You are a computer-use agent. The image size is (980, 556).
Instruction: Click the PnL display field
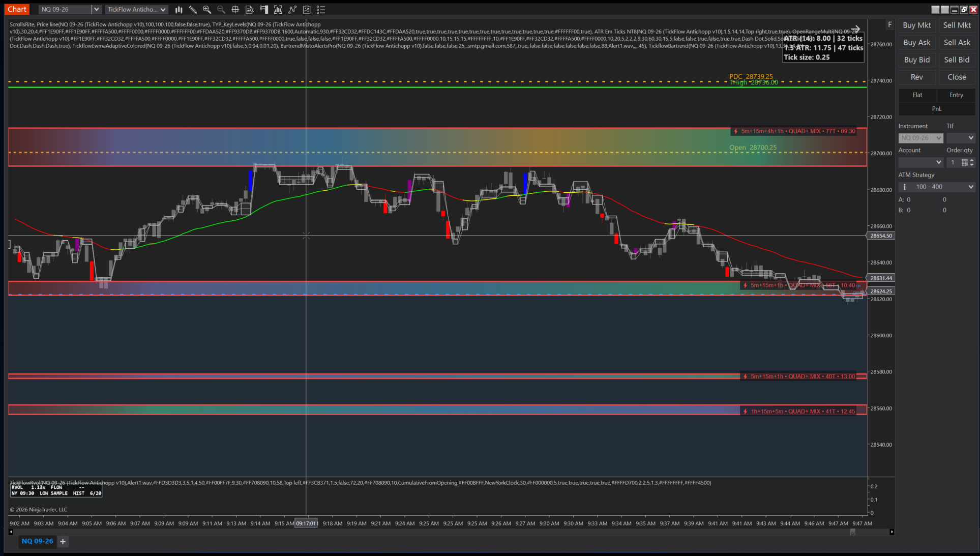(937, 109)
